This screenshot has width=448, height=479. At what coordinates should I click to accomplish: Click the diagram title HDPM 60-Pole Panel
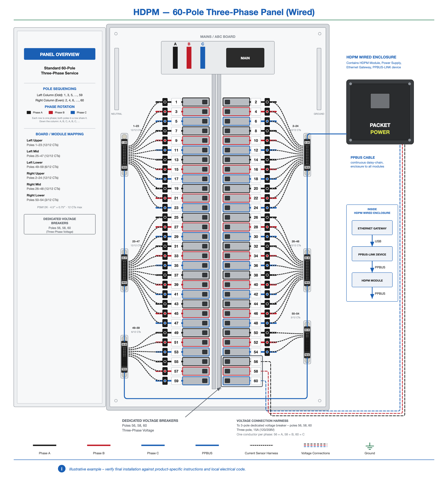pos(224,12)
